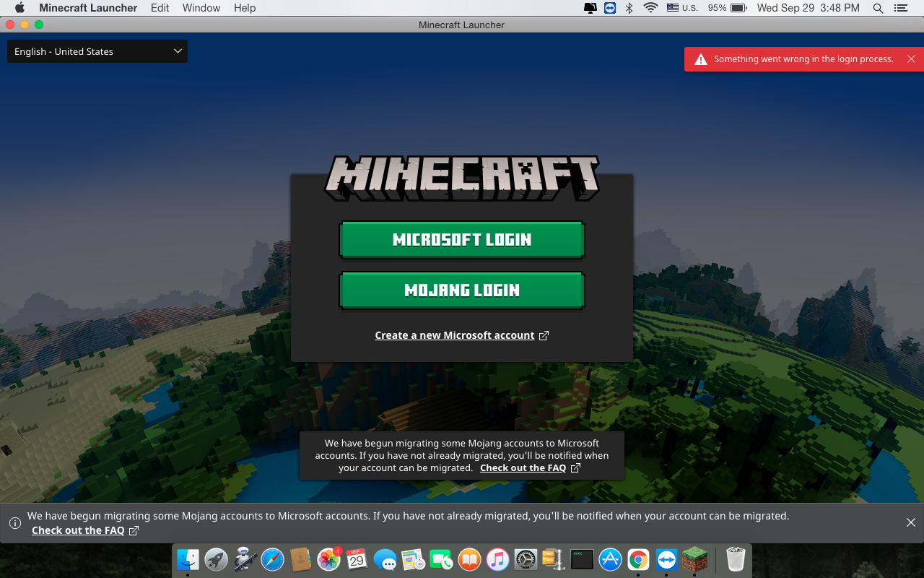Open TeamViewer from the Dock
Viewport: 924px width, 578px height.
click(666, 559)
